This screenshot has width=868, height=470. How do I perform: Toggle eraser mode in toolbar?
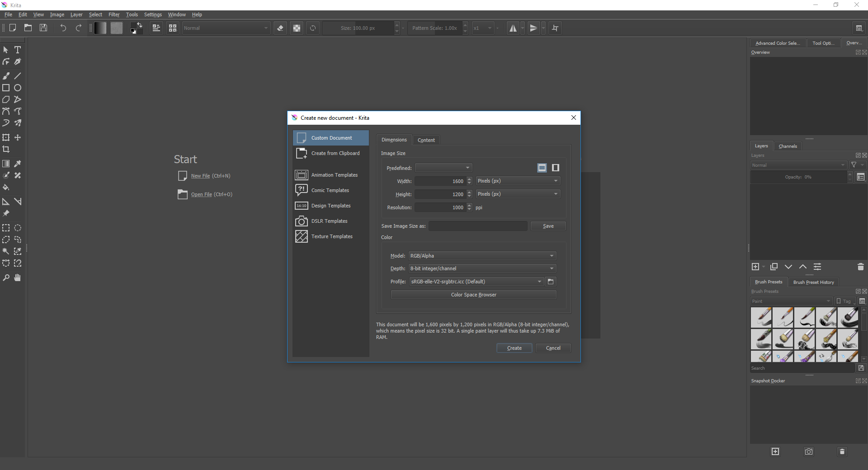[280, 28]
